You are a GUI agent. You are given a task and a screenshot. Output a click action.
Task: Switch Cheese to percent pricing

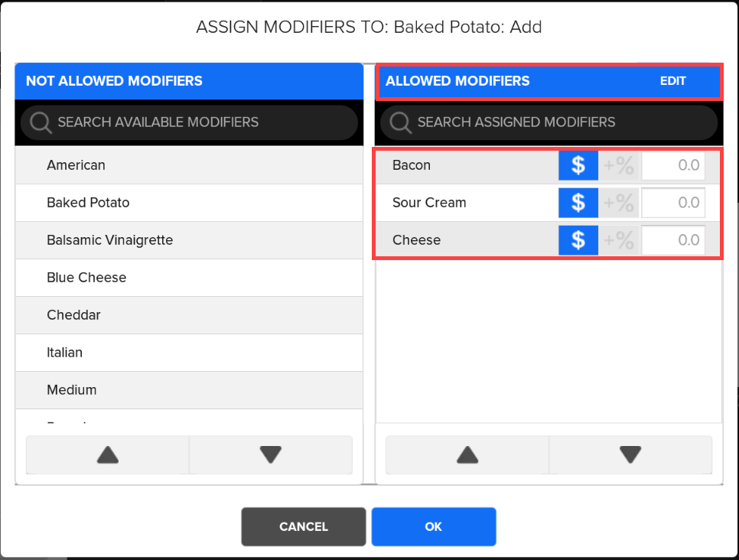[x=619, y=240]
